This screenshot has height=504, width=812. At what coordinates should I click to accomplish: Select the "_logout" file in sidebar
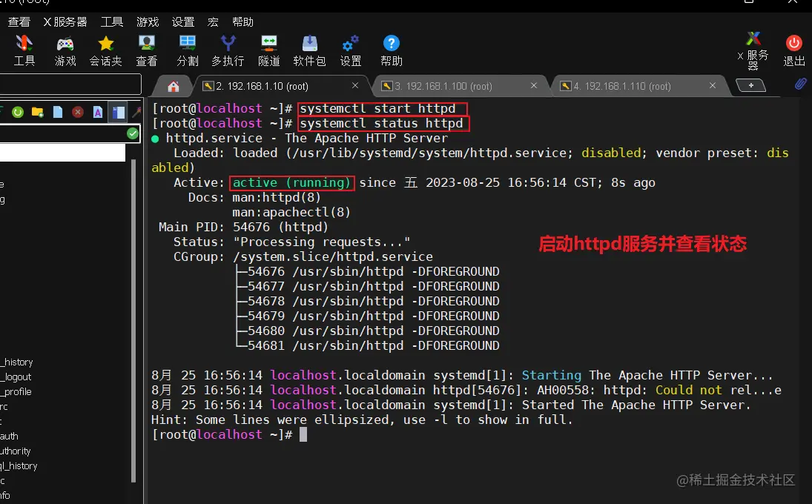16,377
